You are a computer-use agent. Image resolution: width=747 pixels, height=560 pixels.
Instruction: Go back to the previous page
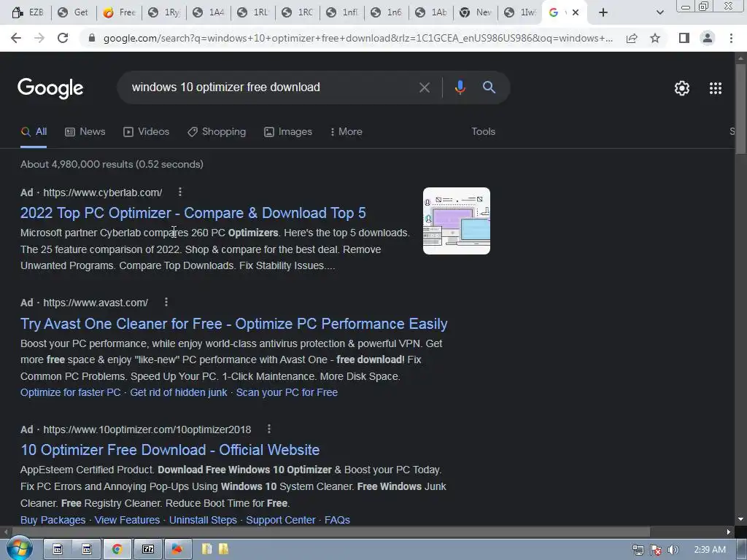(16, 38)
